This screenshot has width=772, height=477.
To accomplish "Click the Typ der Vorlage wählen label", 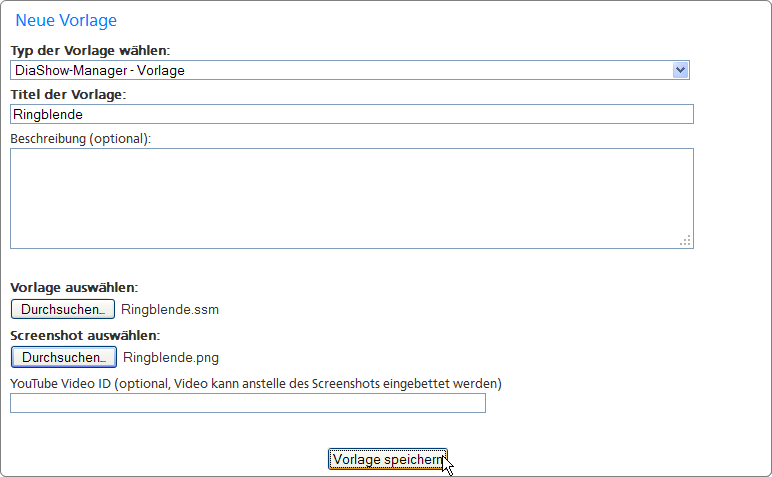I will (x=90, y=50).
